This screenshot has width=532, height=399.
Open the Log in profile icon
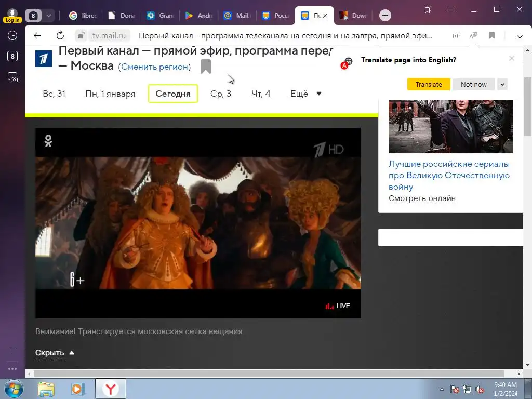(x=12, y=15)
